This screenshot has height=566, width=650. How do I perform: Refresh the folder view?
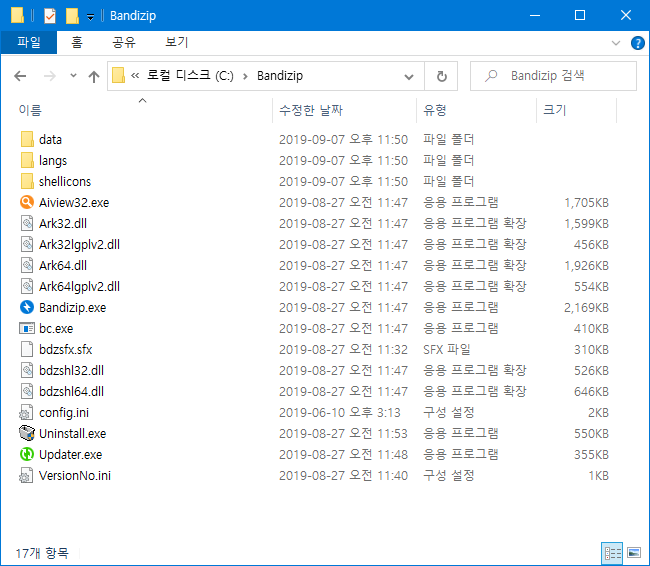pyautogui.click(x=441, y=76)
